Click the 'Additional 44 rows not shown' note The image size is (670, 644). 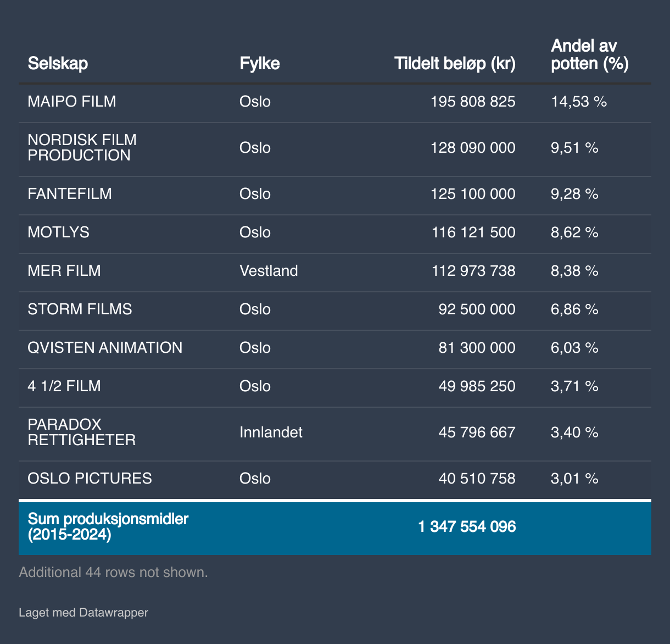point(113,572)
